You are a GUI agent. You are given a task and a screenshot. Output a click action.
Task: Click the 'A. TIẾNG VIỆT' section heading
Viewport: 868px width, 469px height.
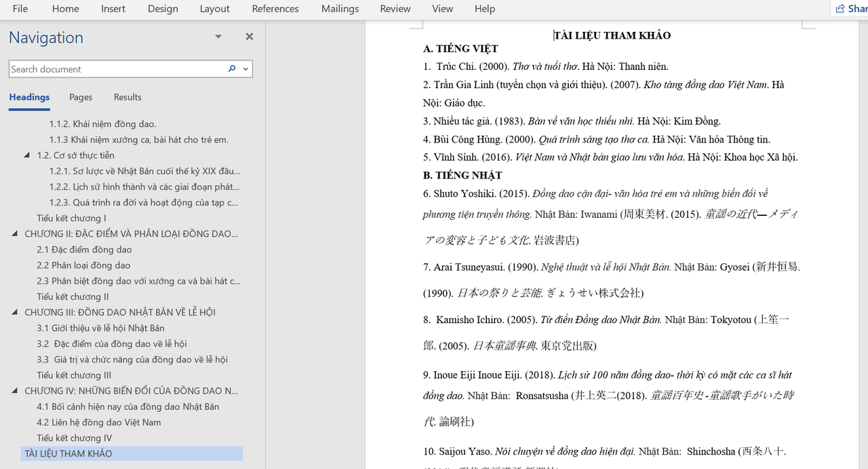(x=460, y=49)
